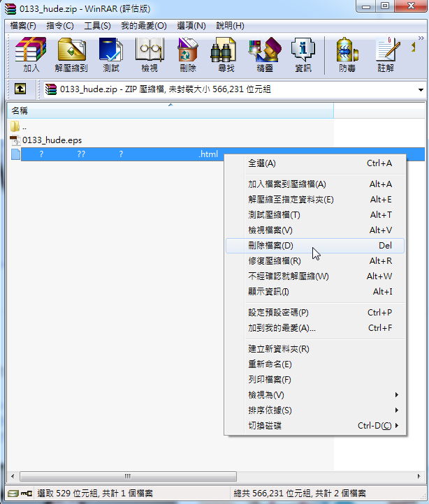Open the 指令(C) menu
429x504 pixels.
pyautogui.click(x=60, y=26)
